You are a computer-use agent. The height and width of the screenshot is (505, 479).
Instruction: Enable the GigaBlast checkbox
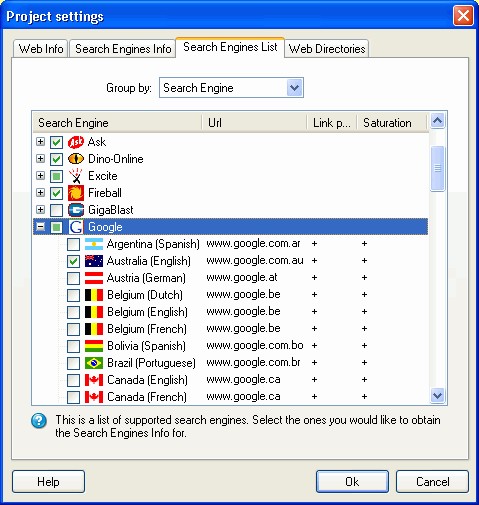click(x=56, y=210)
